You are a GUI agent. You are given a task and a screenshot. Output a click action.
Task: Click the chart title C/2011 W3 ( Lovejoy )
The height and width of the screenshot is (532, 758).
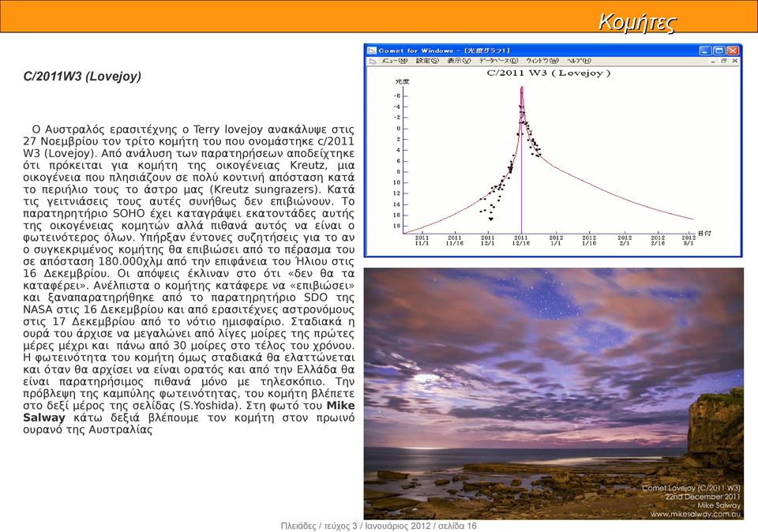click(x=548, y=73)
